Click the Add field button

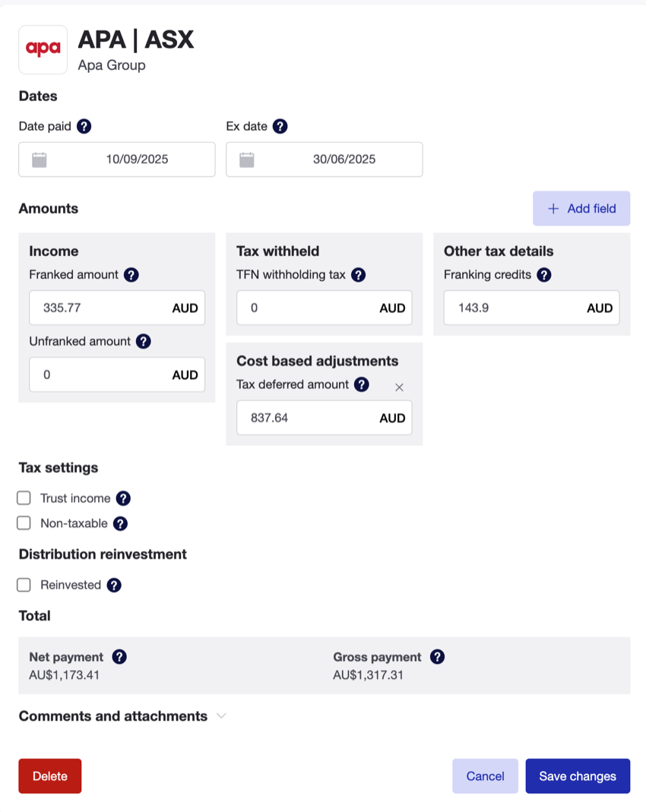(581, 209)
